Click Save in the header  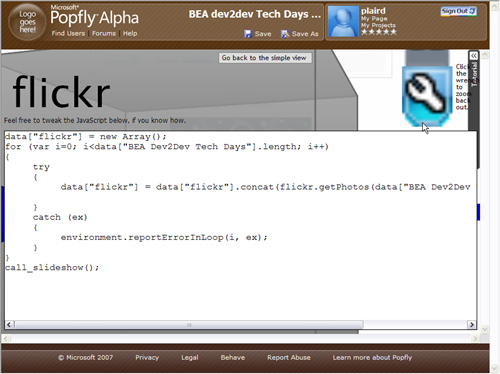click(x=263, y=34)
